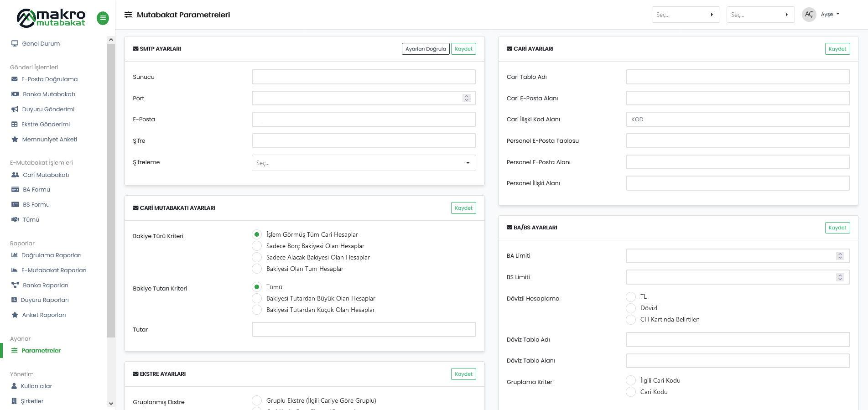Click the E-Posta Doğrulama envelope icon
The height and width of the screenshot is (410, 868).
(15, 79)
